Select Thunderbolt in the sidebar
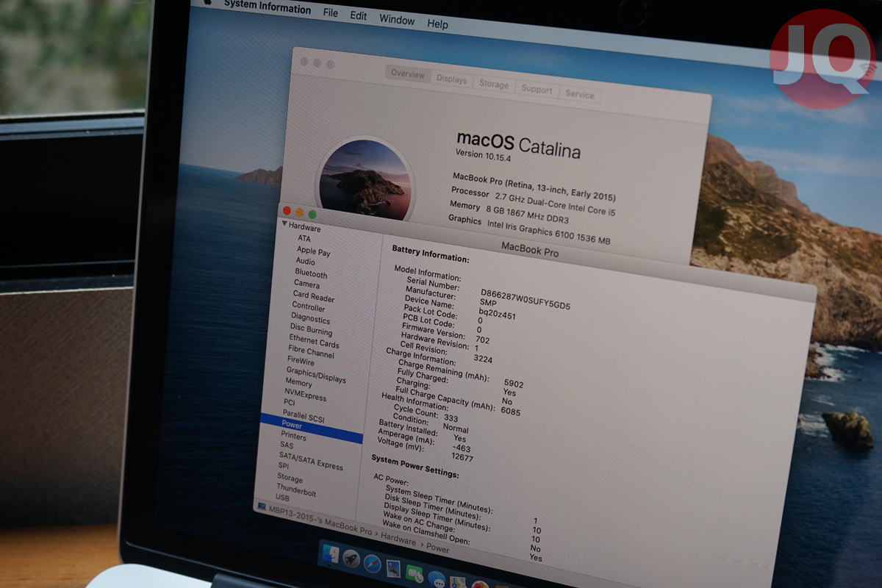 tap(296, 492)
